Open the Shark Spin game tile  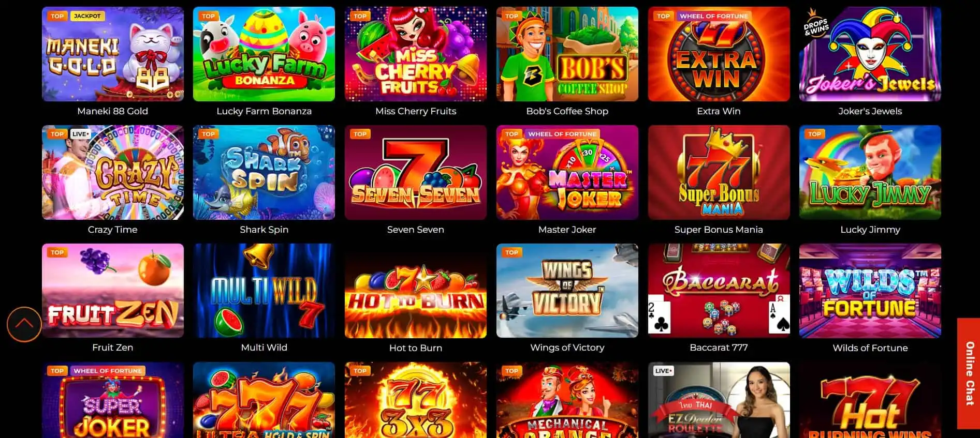tap(264, 172)
